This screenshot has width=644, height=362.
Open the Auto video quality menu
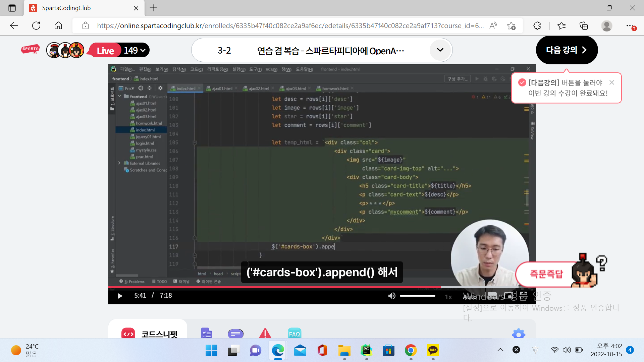pyautogui.click(x=470, y=297)
